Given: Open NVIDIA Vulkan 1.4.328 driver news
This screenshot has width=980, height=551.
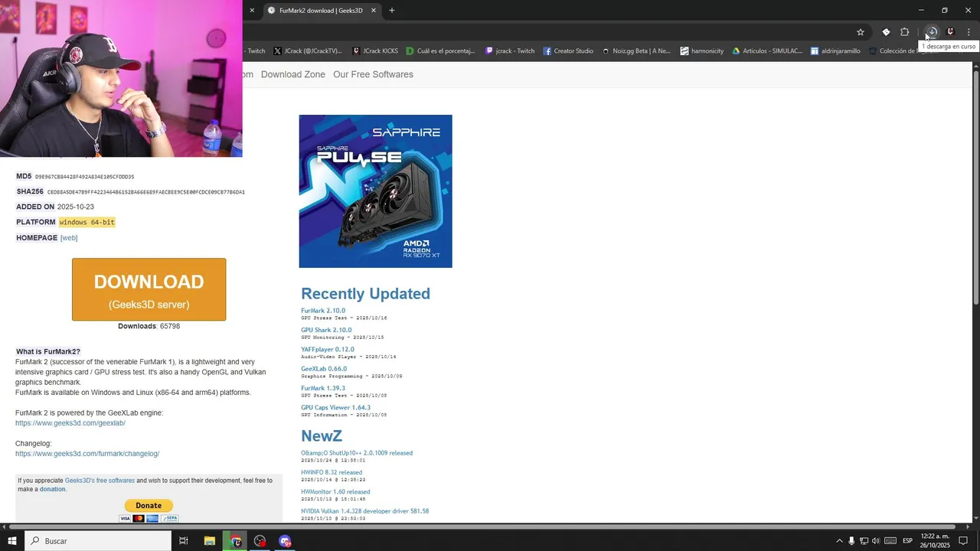Looking at the screenshot, I should point(364,511).
